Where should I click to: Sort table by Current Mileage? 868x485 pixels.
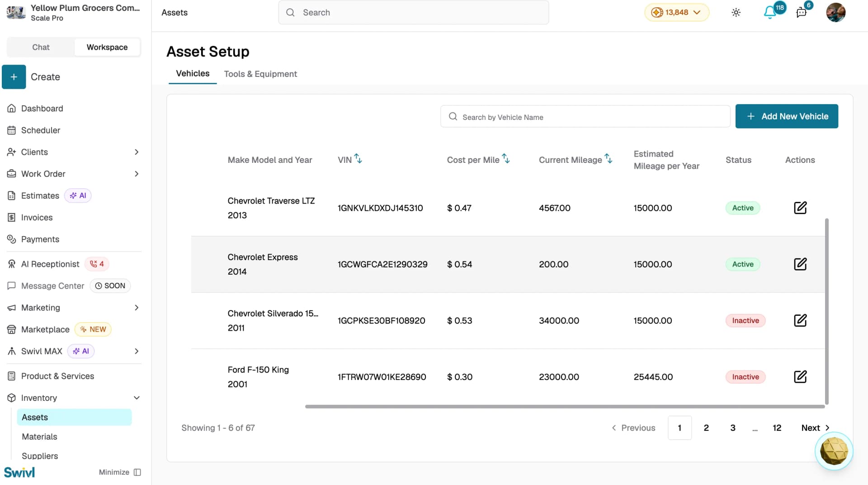point(609,159)
